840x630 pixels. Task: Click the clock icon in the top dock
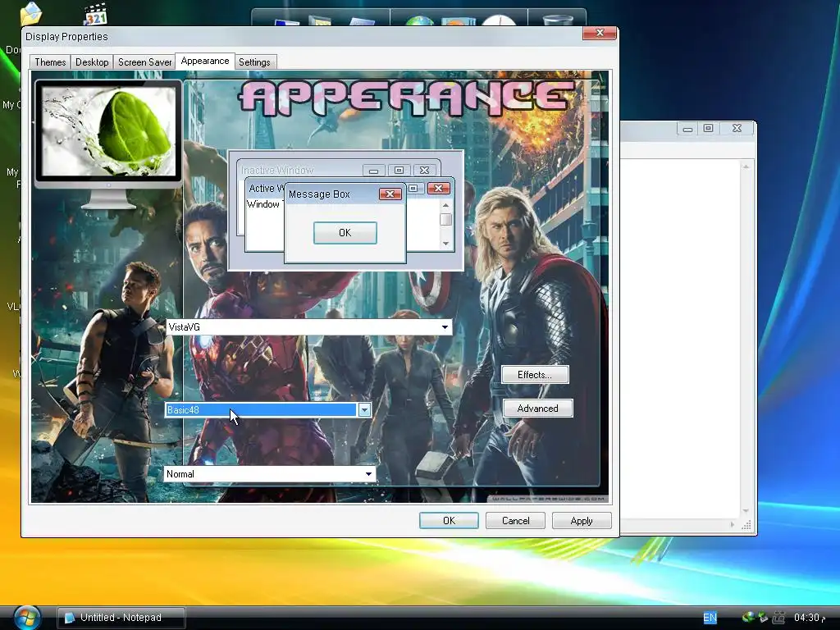[x=498, y=20]
